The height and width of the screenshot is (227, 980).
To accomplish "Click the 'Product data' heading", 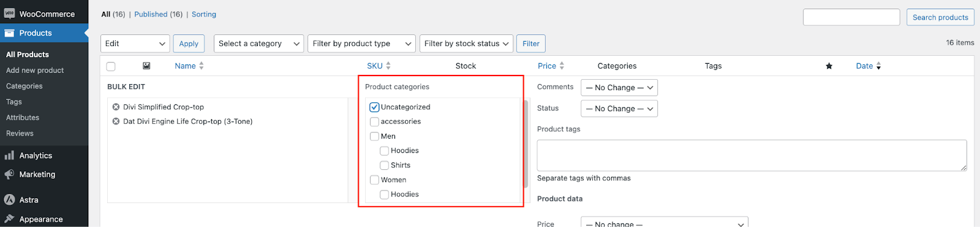I will (560, 199).
